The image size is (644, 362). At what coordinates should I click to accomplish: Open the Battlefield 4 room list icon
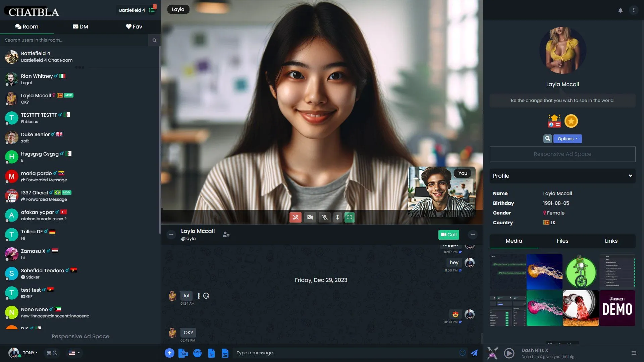tap(152, 10)
